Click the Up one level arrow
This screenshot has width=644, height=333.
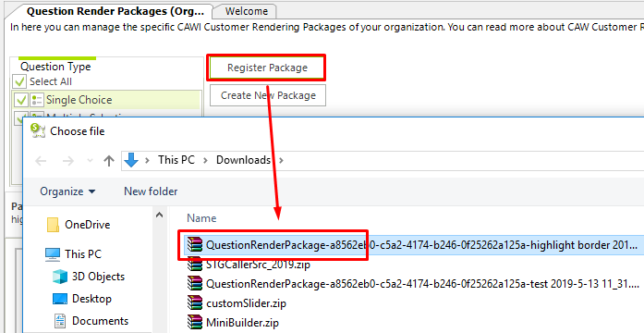(109, 160)
